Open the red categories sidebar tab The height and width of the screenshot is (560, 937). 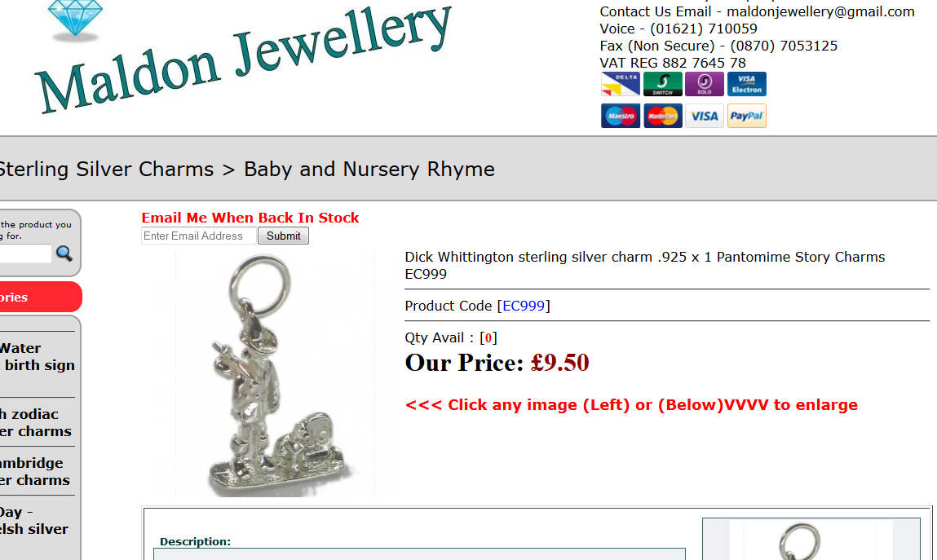(40, 297)
